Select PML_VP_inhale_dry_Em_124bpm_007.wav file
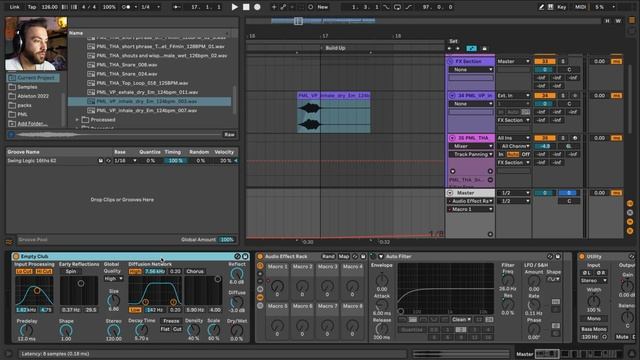 (x=147, y=110)
